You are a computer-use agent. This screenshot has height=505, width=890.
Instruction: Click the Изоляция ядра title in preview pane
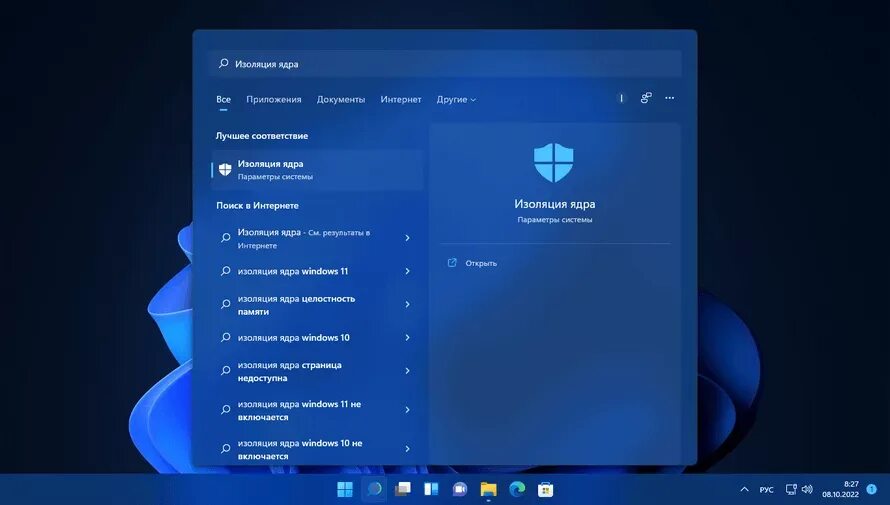555,204
